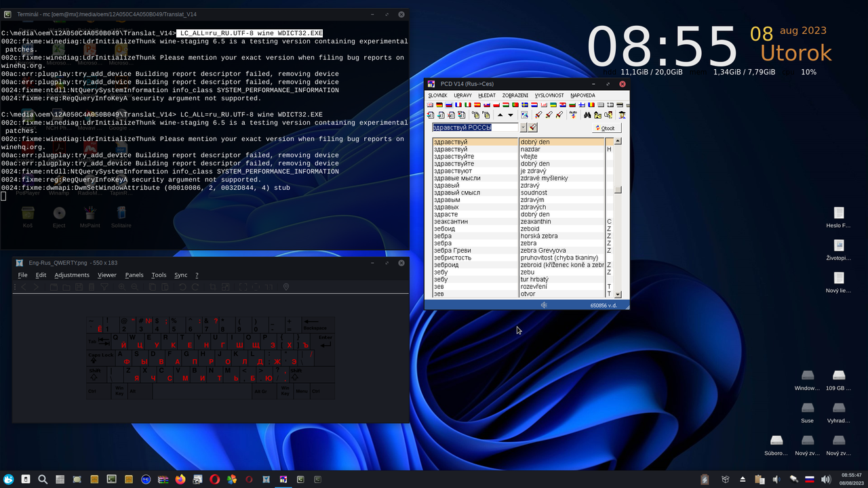The image size is (868, 488).
Task: Click the volume icon in system tray
Action: (x=825, y=479)
